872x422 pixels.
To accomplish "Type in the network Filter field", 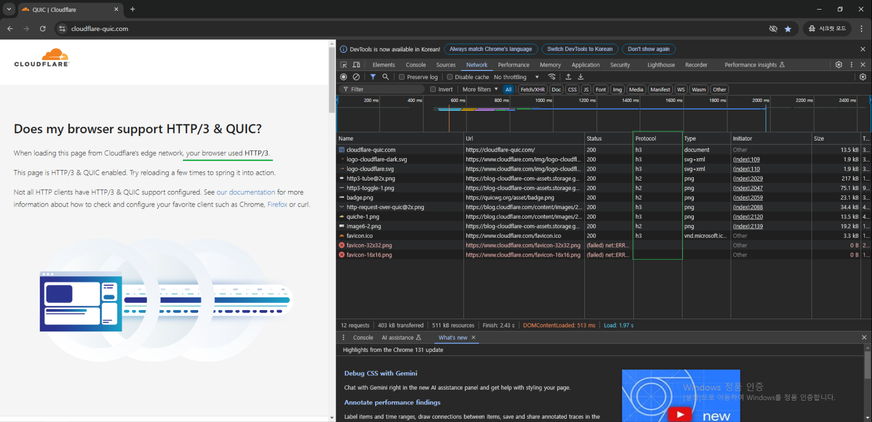I will pyautogui.click(x=385, y=89).
